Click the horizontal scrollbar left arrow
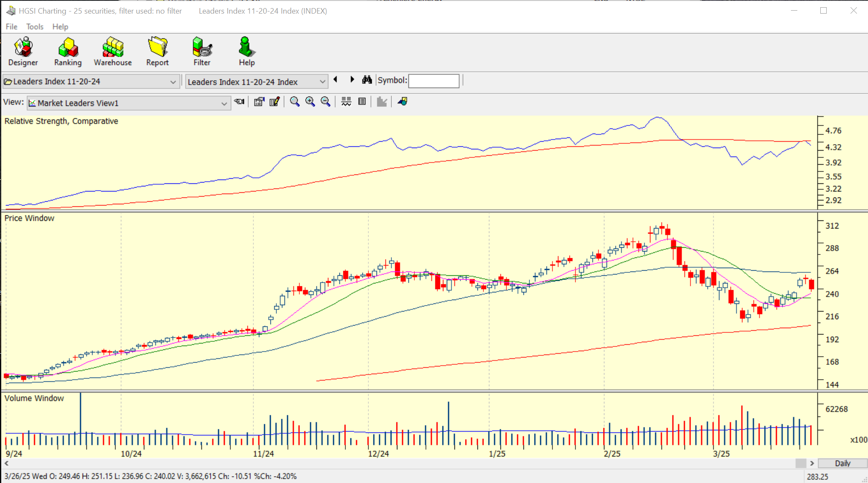The image size is (868, 483). [x=6, y=463]
